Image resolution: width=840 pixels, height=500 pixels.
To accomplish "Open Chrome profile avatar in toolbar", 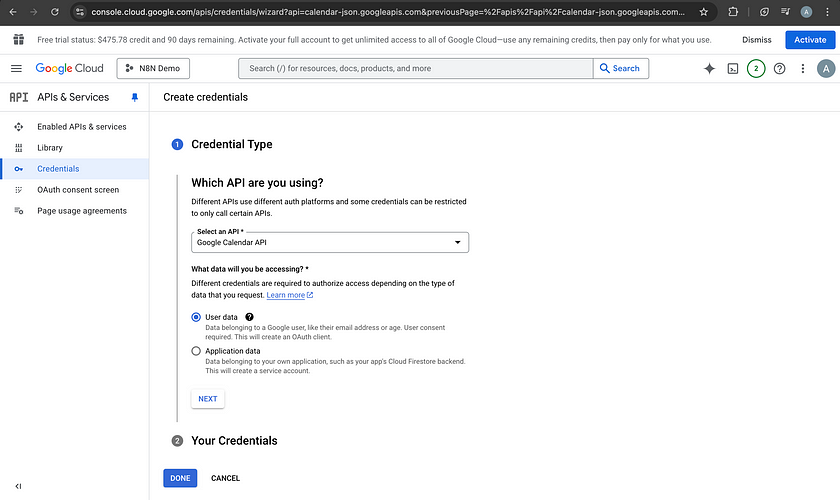I will 806,12.
